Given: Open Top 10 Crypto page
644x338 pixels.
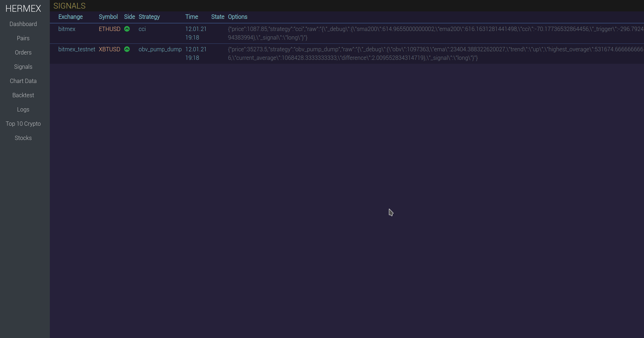Looking at the screenshot, I should click(23, 124).
